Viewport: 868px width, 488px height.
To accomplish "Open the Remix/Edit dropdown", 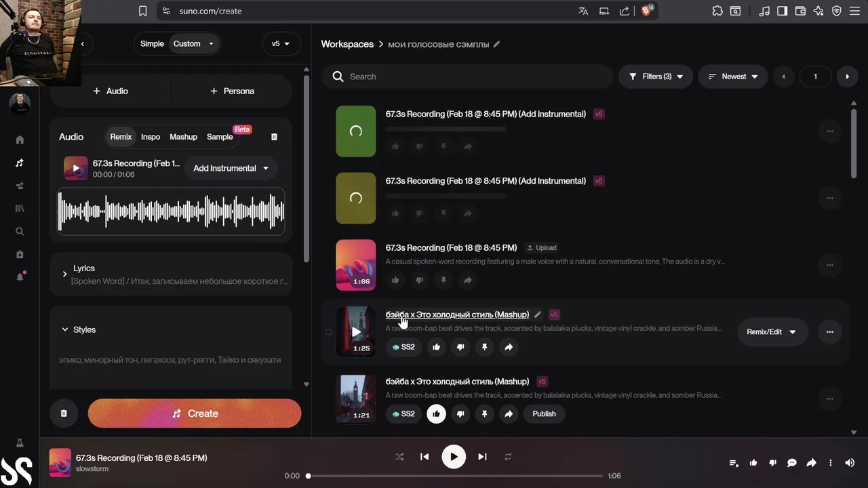I will (772, 332).
